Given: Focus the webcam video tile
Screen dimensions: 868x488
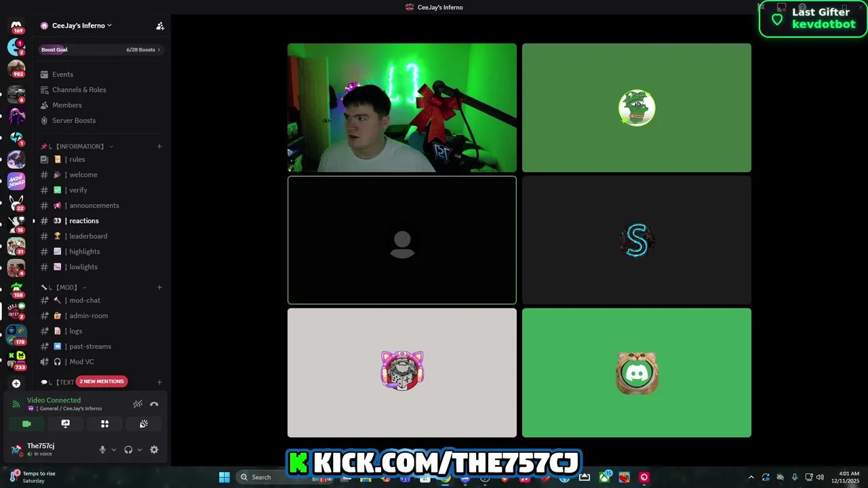Looking at the screenshot, I should [402, 108].
